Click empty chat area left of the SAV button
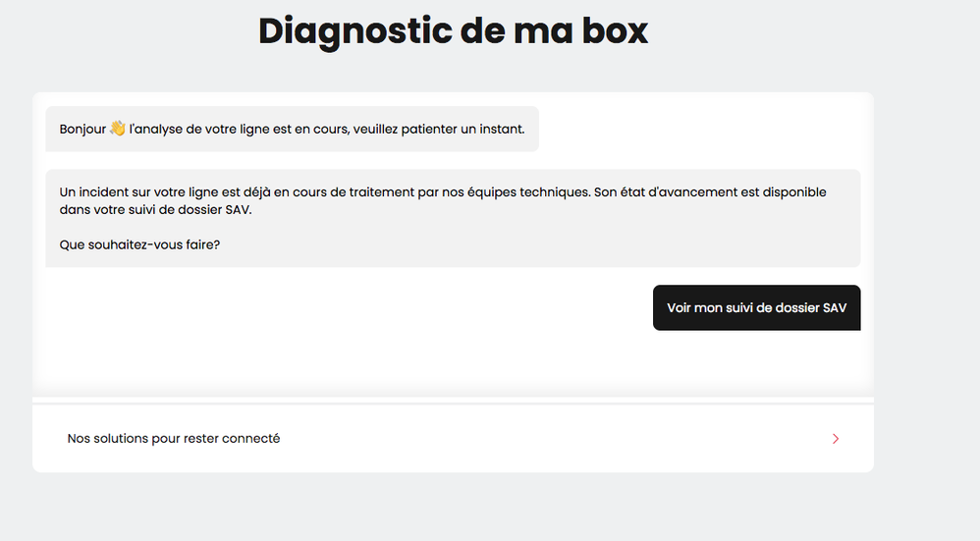This screenshot has width=980, height=541. pyautogui.click(x=344, y=308)
